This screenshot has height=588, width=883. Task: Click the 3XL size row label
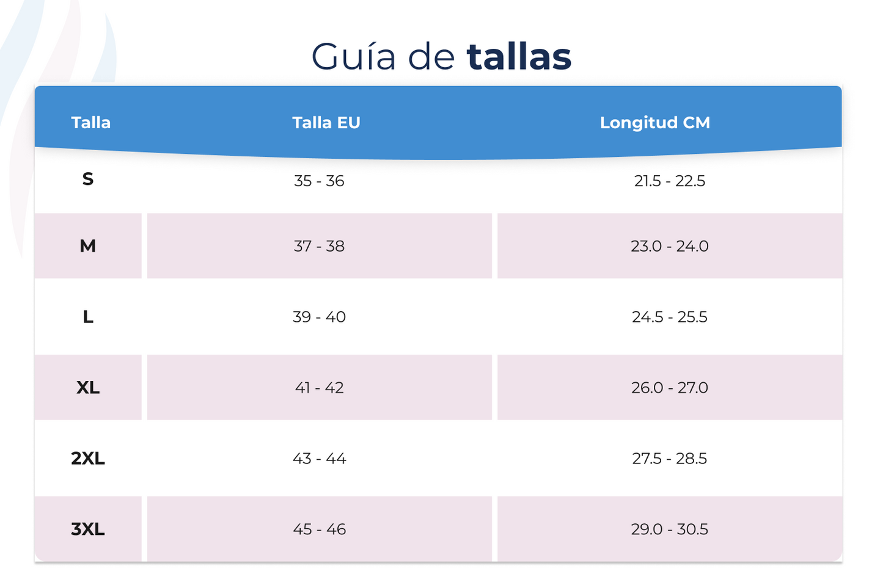coord(88,529)
